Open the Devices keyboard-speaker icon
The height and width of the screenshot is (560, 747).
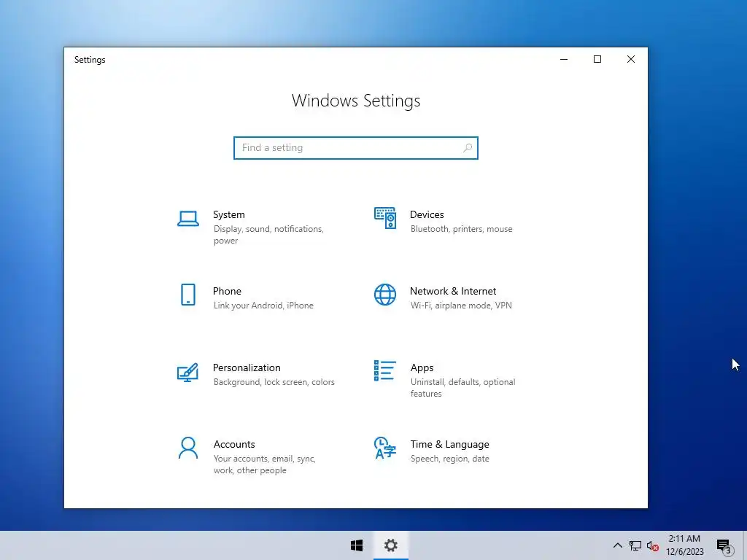point(385,218)
